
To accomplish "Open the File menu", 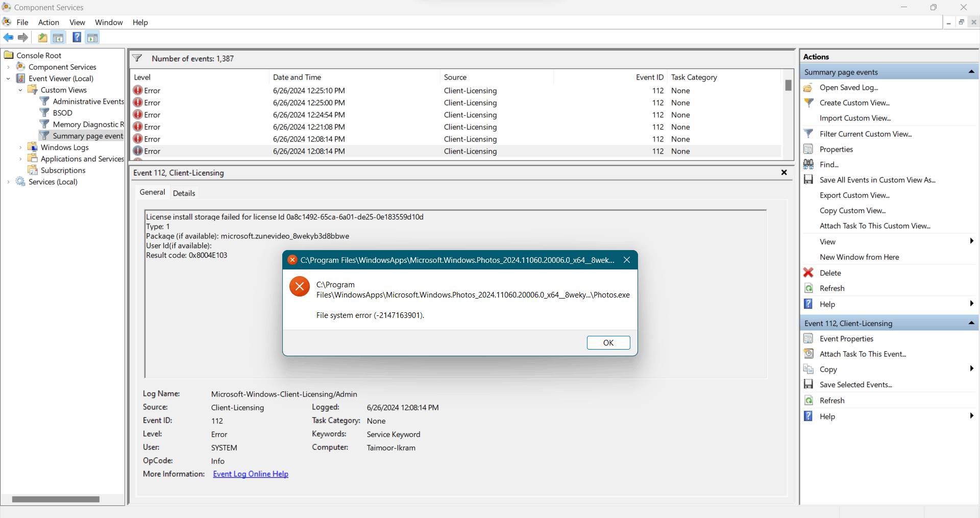I will tap(22, 22).
